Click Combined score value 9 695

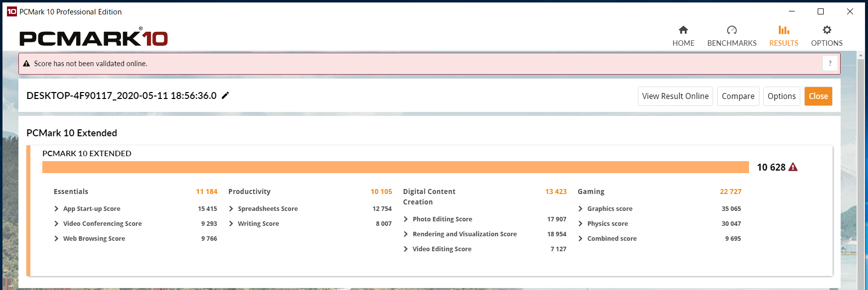733,239
